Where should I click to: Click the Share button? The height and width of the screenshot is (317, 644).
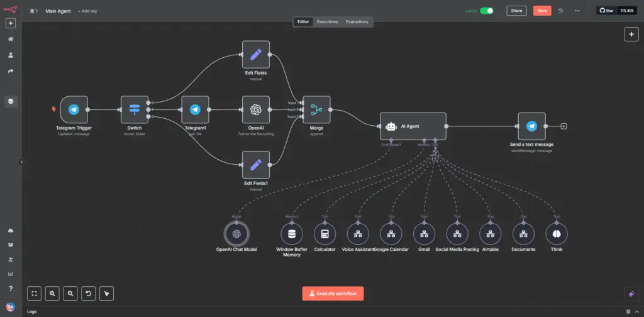tap(516, 11)
